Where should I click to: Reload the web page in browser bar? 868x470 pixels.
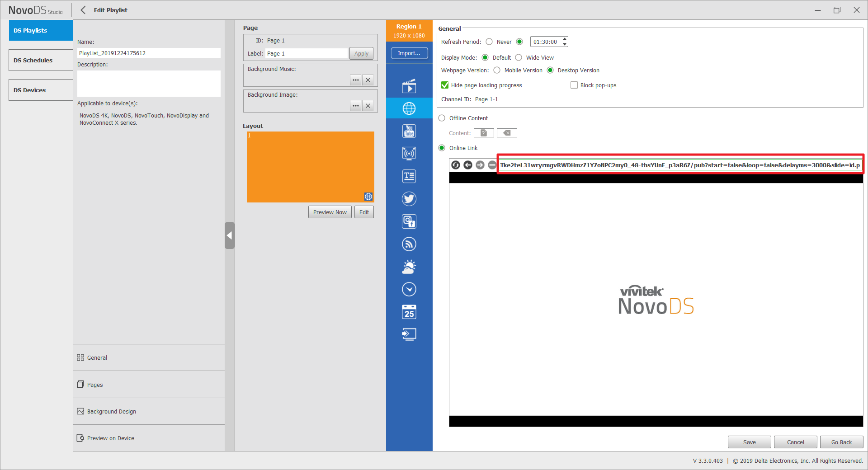point(456,165)
